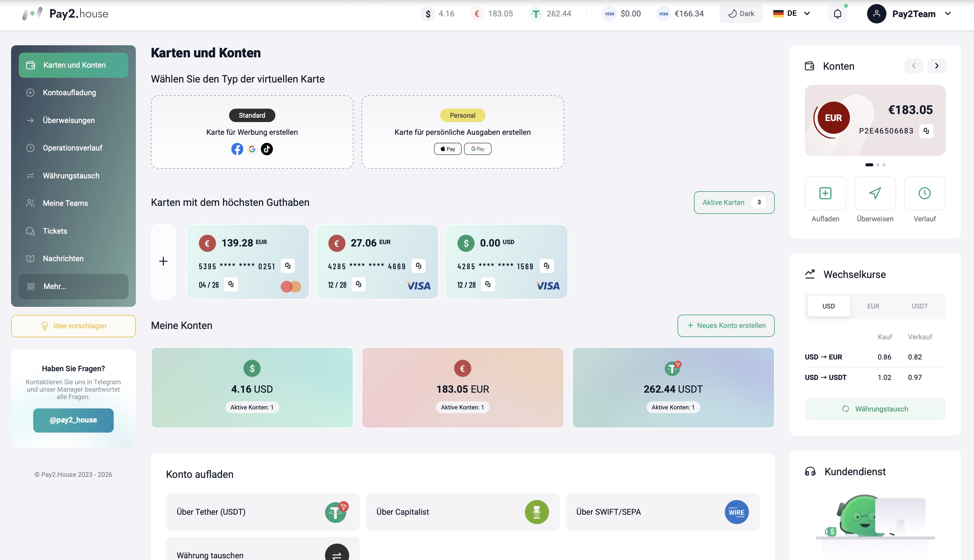Open the @pay2_house Telegram link
The image size is (974, 560).
tap(73, 420)
